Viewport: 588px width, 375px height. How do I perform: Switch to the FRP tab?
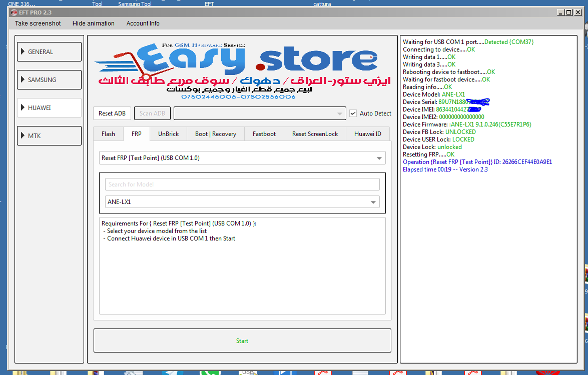(x=137, y=134)
